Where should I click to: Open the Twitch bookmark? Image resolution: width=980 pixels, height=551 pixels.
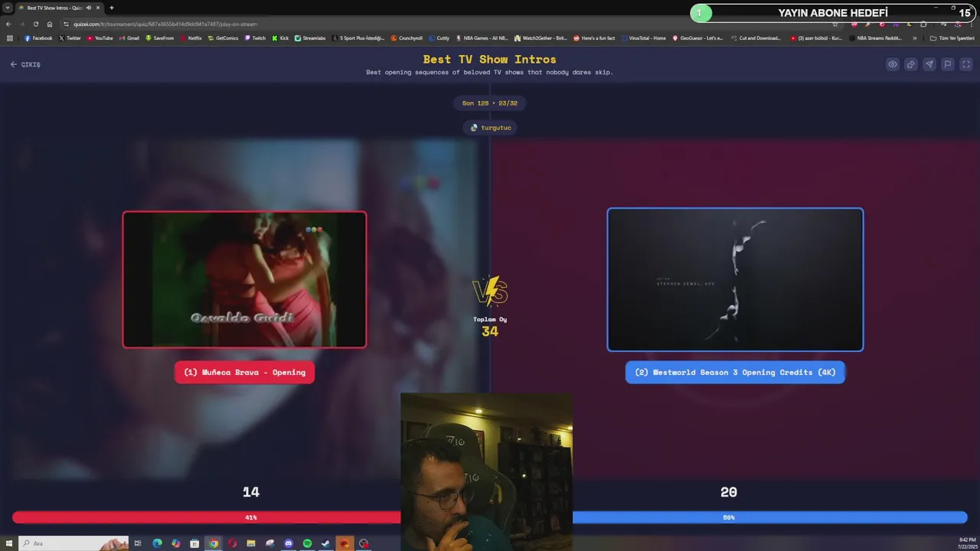255,37
